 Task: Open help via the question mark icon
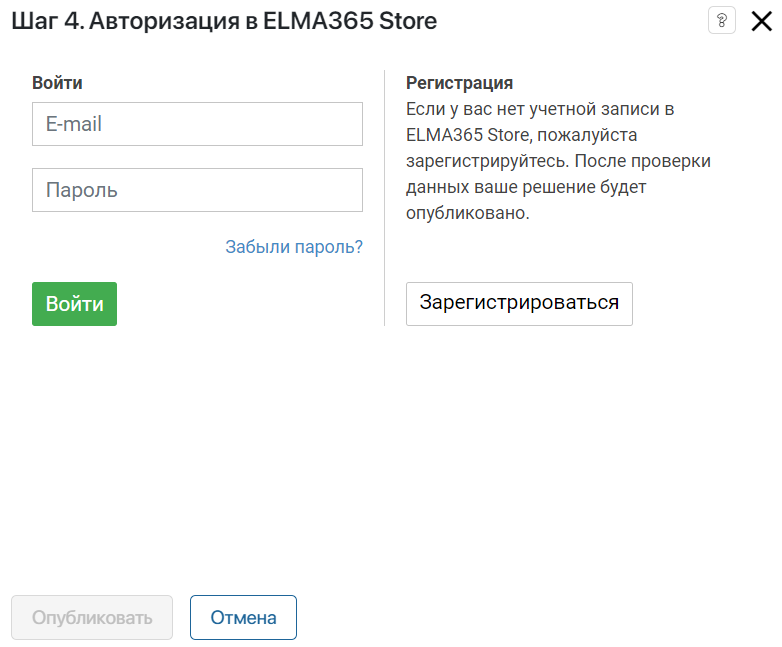click(x=721, y=20)
